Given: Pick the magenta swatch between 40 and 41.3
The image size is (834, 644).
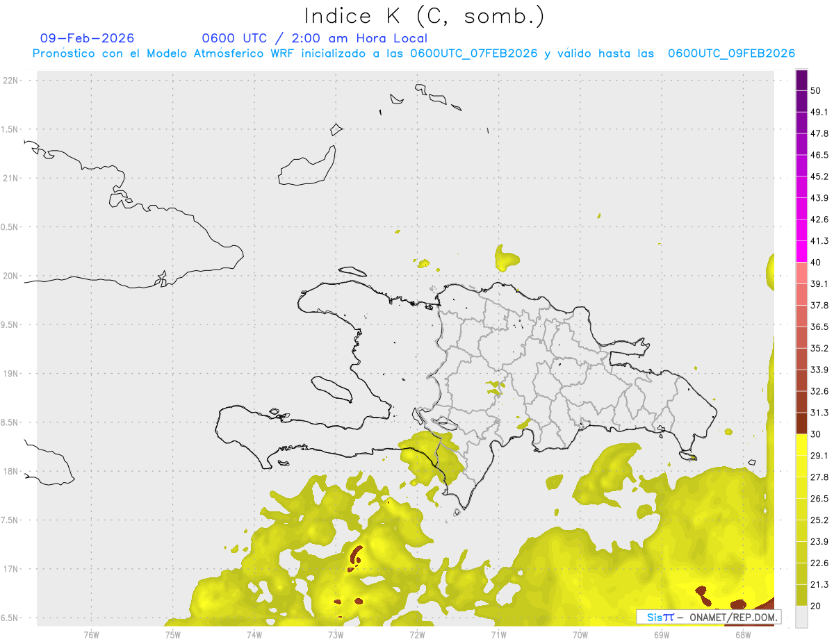Looking at the screenshot, I should [x=801, y=251].
